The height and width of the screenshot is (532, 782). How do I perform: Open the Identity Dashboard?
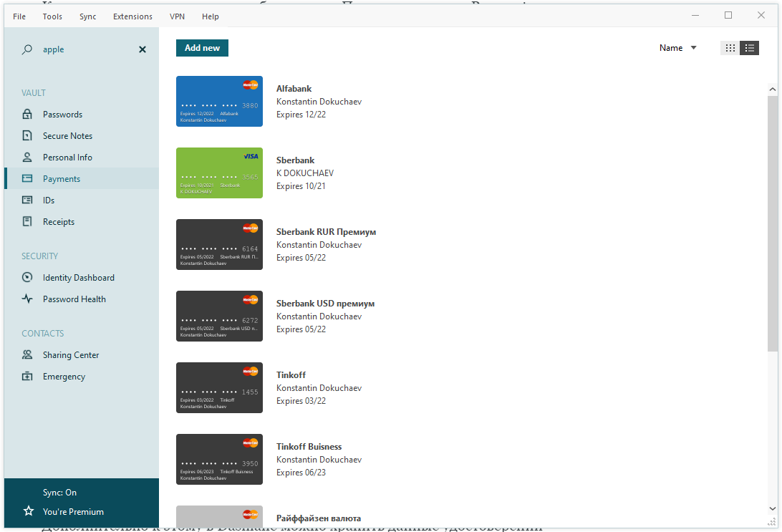click(82, 277)
